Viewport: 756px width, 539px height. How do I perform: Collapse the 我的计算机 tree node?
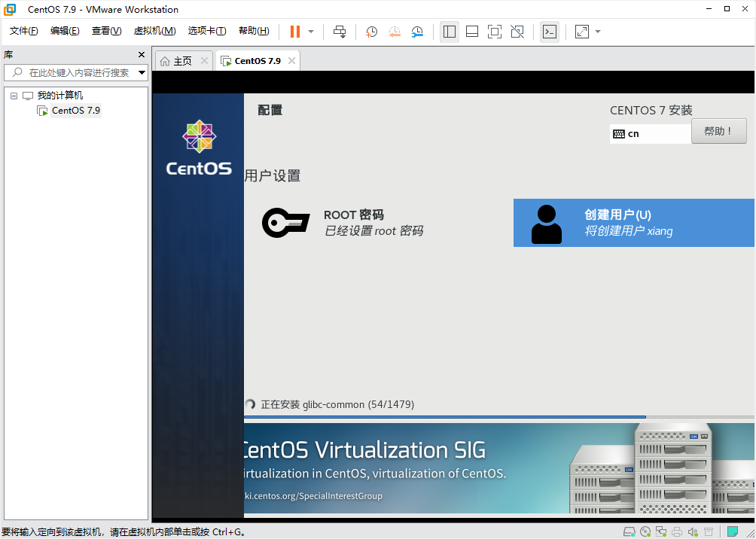coord(13,95)
